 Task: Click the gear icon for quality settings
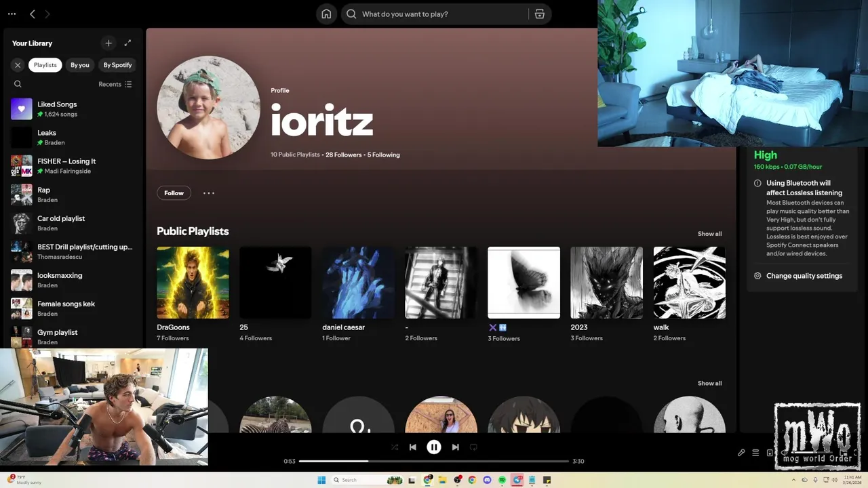click(757, 276)
